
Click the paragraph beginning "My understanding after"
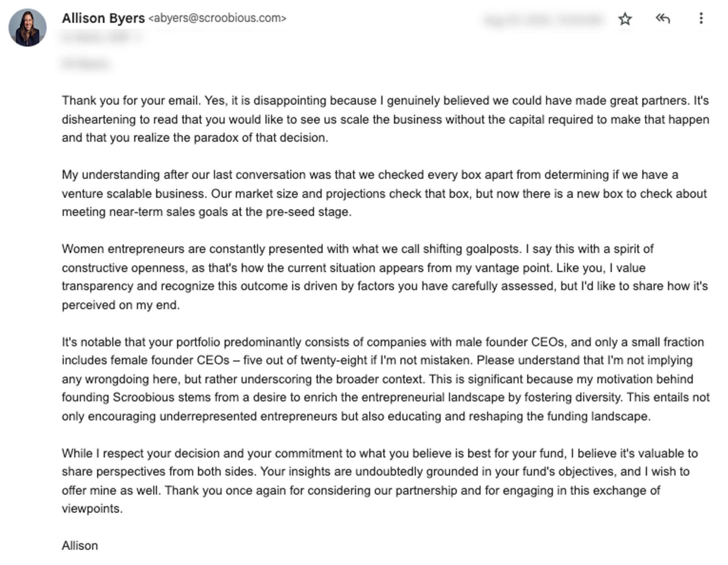(384, 193)
